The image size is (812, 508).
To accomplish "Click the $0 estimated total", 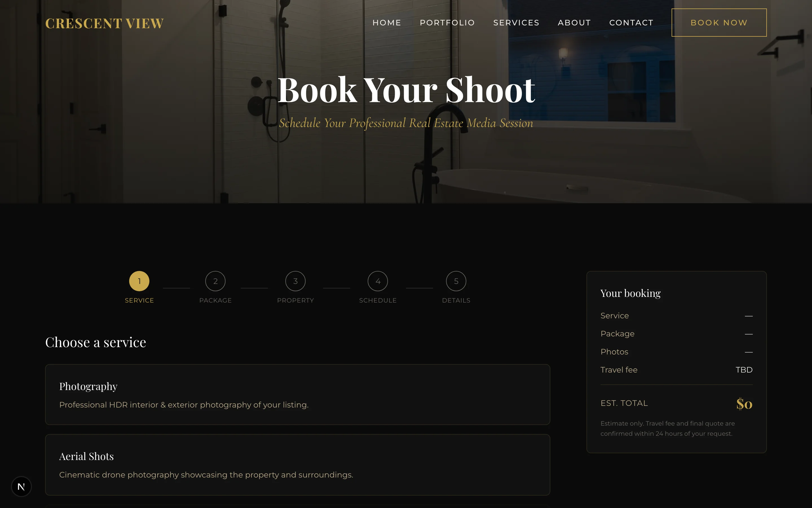I will [x=744, y=404].
